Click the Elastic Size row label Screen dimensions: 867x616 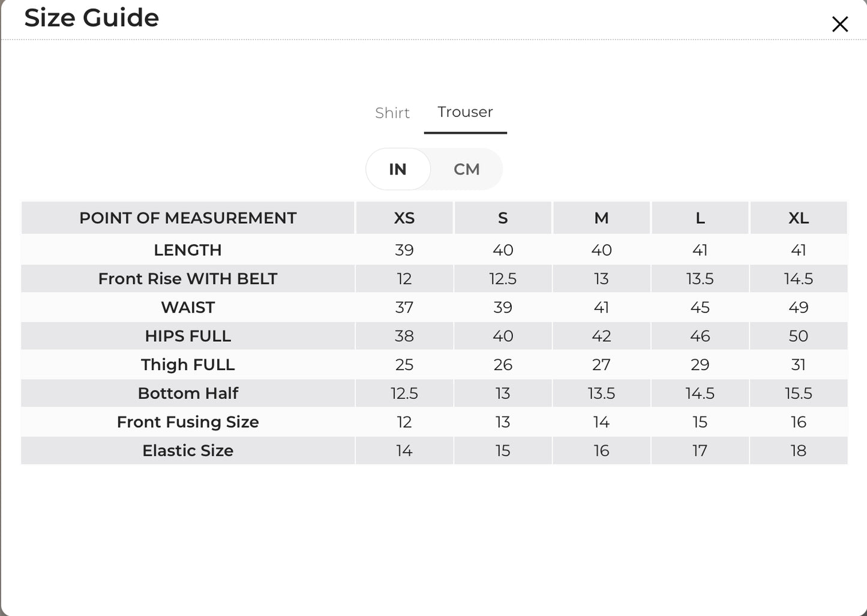[x=188, y=450]
